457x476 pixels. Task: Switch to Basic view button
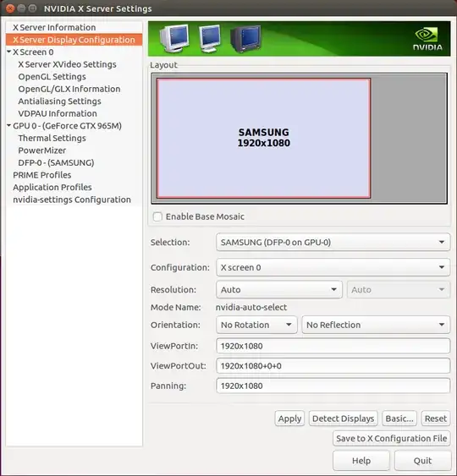[399, 419]
